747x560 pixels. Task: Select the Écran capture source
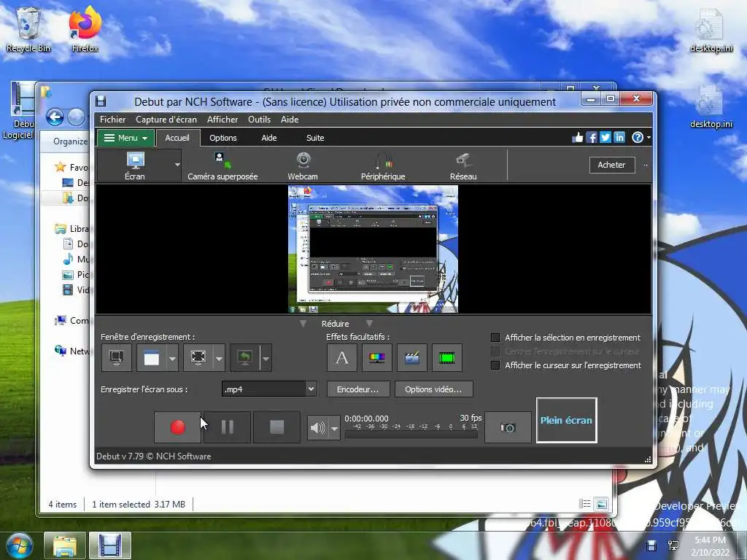(135, 166)
